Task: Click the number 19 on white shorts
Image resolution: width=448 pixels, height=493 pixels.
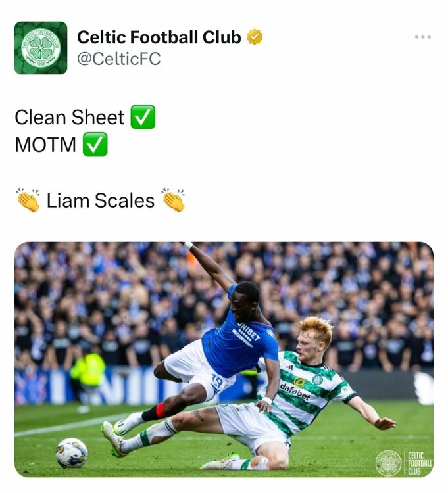Action: point(217,383)
